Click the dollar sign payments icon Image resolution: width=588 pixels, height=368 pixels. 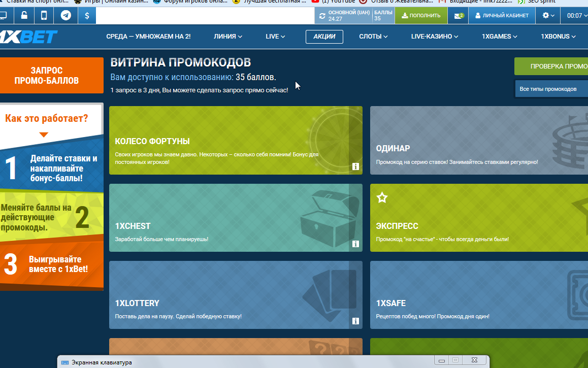coord(87,15)
